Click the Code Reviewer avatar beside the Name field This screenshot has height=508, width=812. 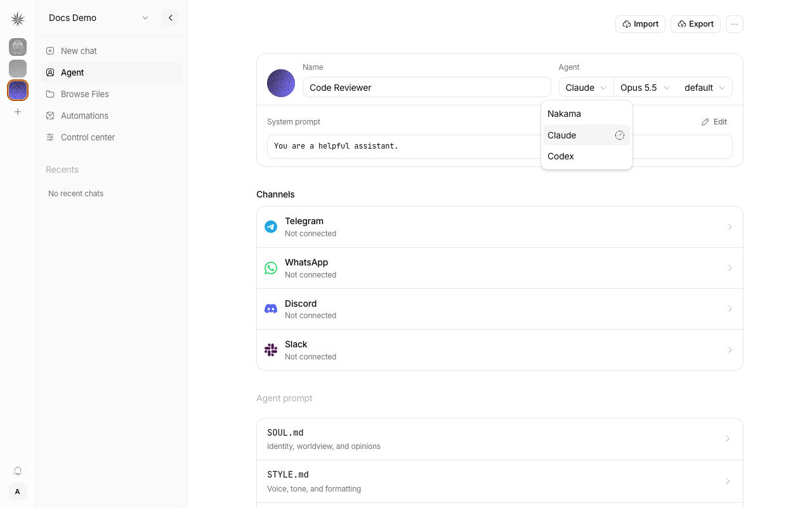click(x=281, y=83)
